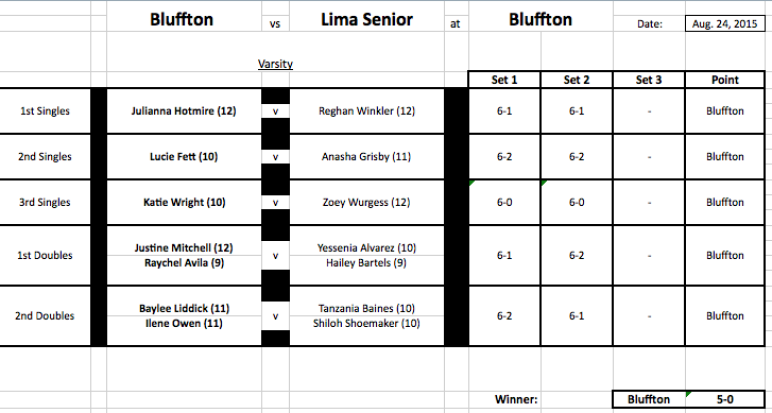Select 1st Doubles Set 2 score 6-2
Screen dimensions: 772x413
point(577,255)
